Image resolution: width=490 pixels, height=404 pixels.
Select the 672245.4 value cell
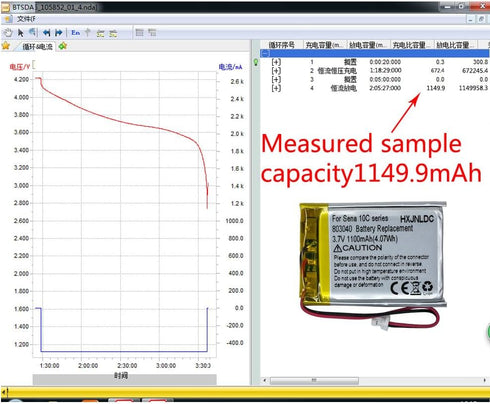pyautogui.click(x=475, y=70)
